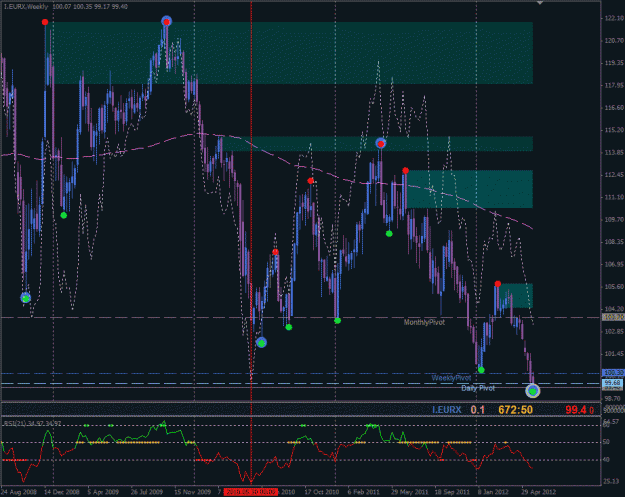Click the light blue 99.68 price tag
Viewport: 625px width, 497px height.
(613, 383)
